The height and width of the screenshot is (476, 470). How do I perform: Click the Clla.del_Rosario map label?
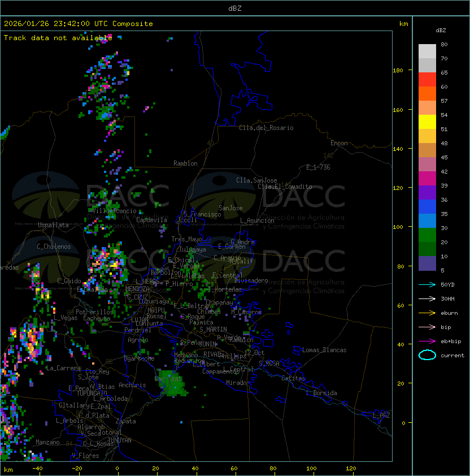click(266, 128)
